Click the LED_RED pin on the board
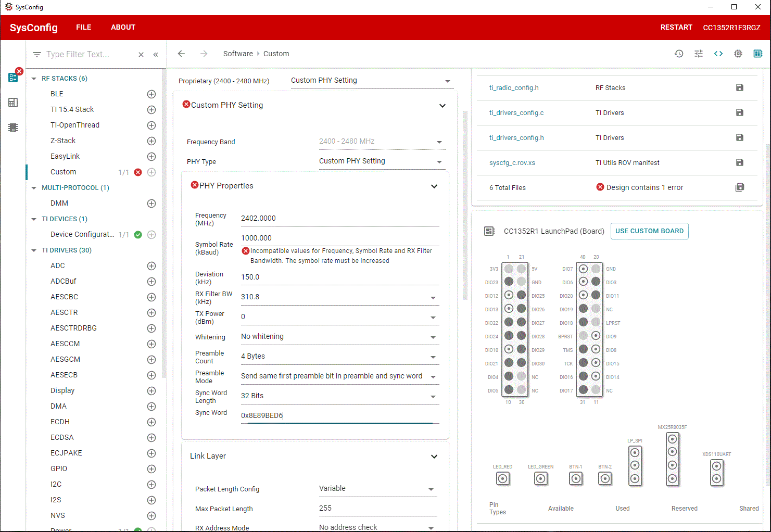 click(x=503, y=479)
